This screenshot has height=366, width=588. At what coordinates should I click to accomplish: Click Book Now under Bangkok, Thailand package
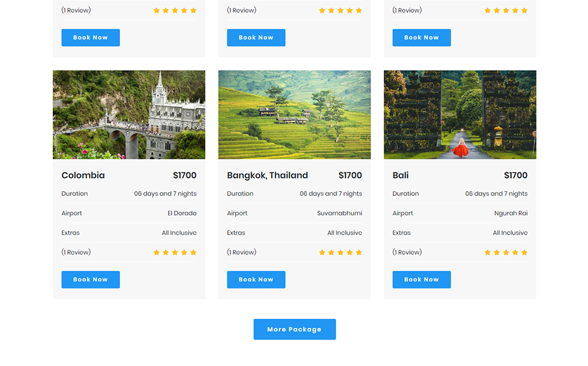(256, 280)
